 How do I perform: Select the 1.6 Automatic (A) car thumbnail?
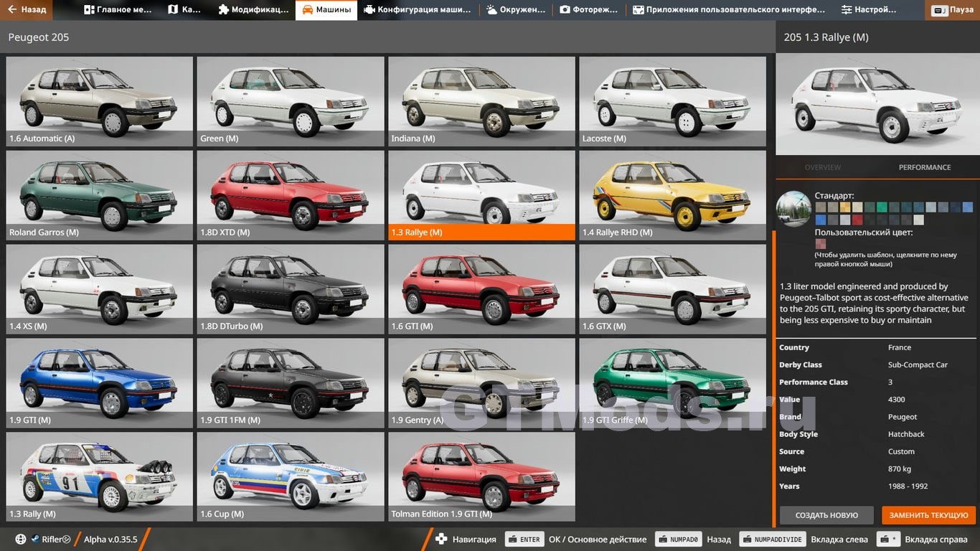[100, 101]
